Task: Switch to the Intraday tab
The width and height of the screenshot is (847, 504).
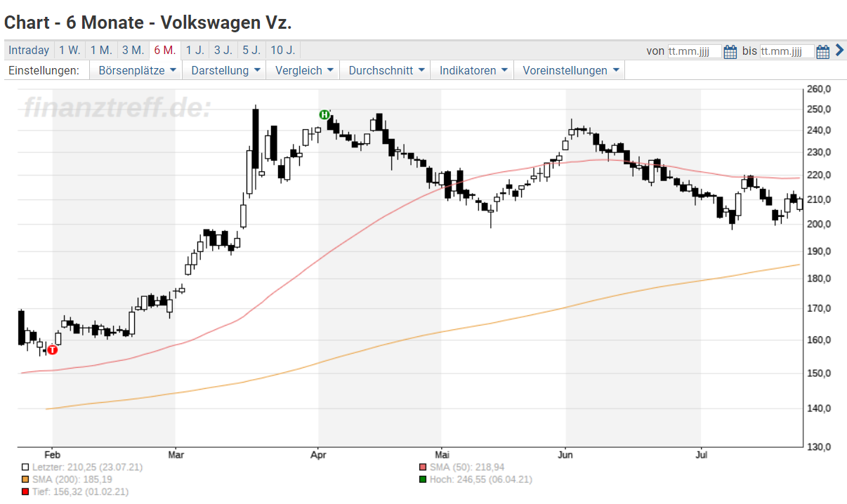Action: coord(29,51)
